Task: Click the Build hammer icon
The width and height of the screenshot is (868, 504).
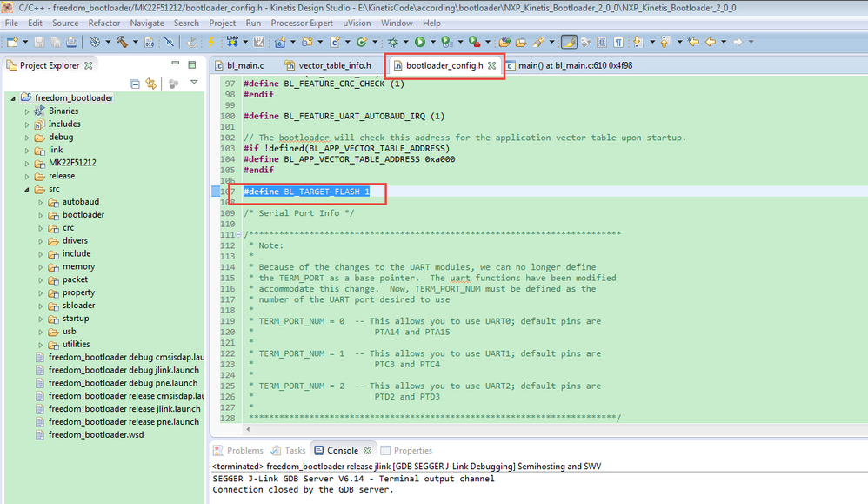Action: tap(122, 42)
